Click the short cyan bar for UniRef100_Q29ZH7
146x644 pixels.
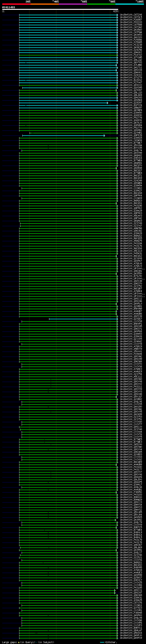(64, 103)
